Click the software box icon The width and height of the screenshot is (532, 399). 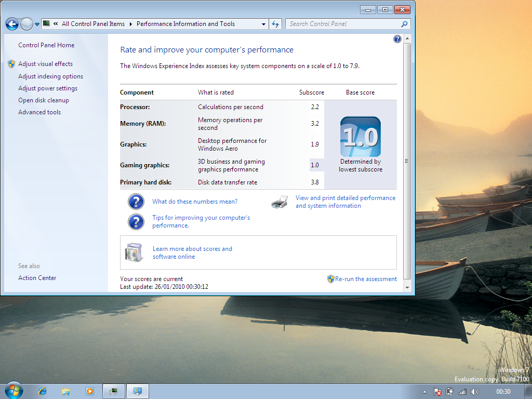click(134, 252)
